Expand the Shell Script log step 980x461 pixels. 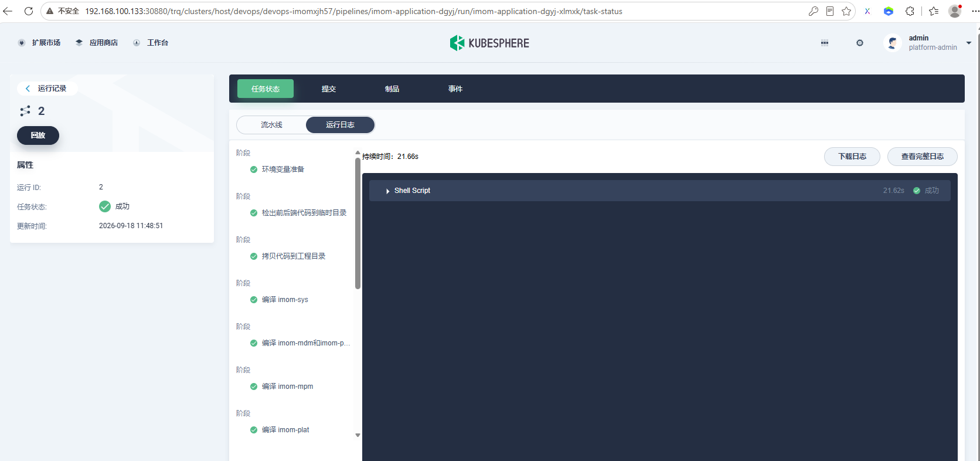(x=660, y=191)
